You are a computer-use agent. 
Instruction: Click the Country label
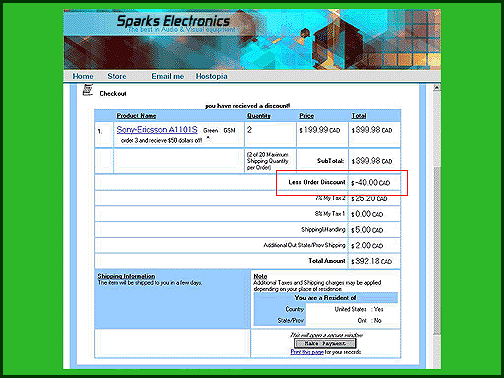[295, 309]
